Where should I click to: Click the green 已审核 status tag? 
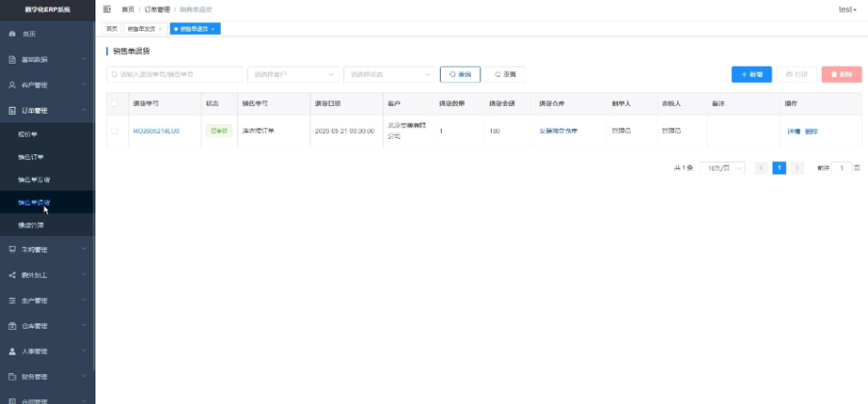pyautogui.click(x=219, y=131)
